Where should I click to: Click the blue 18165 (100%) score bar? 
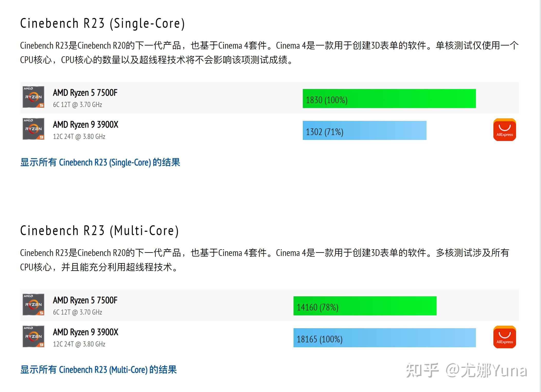(x=384, y=338)
